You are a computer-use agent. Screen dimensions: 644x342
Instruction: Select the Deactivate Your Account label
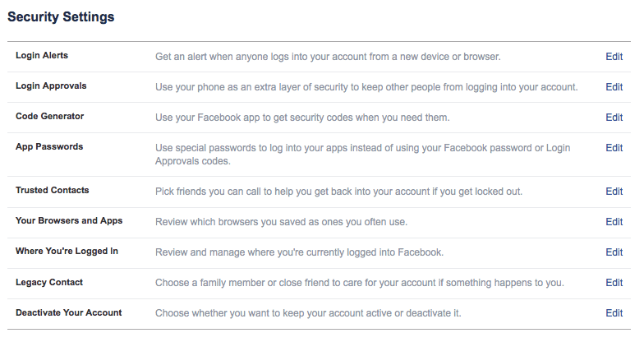coord(69,312)
